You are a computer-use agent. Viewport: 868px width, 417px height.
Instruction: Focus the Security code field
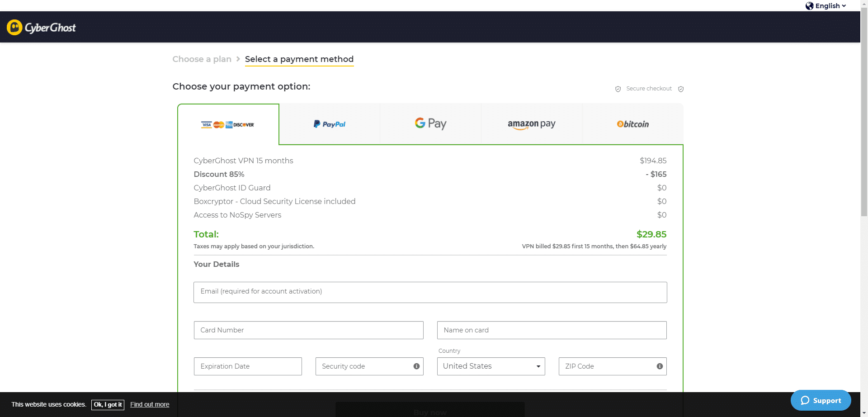(369, 366)
